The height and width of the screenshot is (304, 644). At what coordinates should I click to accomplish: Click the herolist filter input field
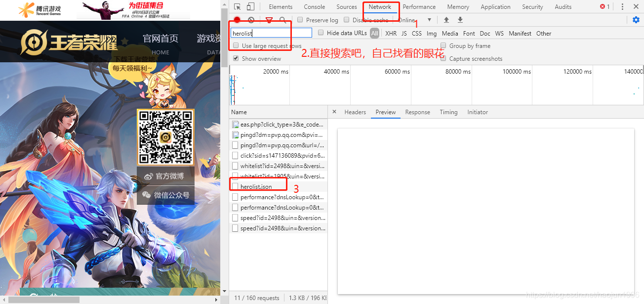point(272,33)
